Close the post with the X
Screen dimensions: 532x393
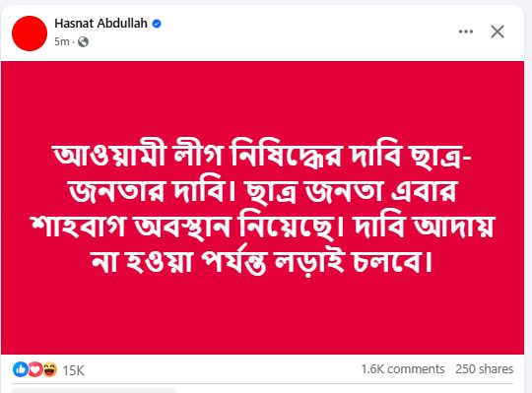point(498,32)
